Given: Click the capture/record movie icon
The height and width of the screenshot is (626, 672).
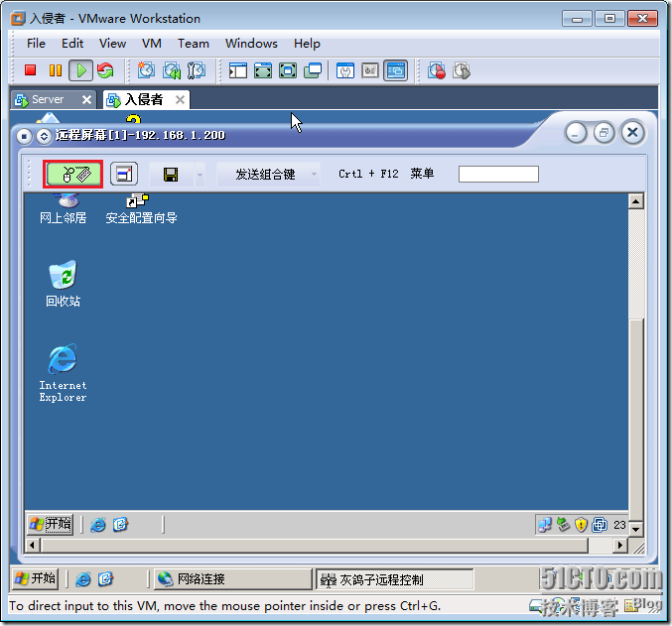Looking at the screenshot, I should (x=437, y=70).
